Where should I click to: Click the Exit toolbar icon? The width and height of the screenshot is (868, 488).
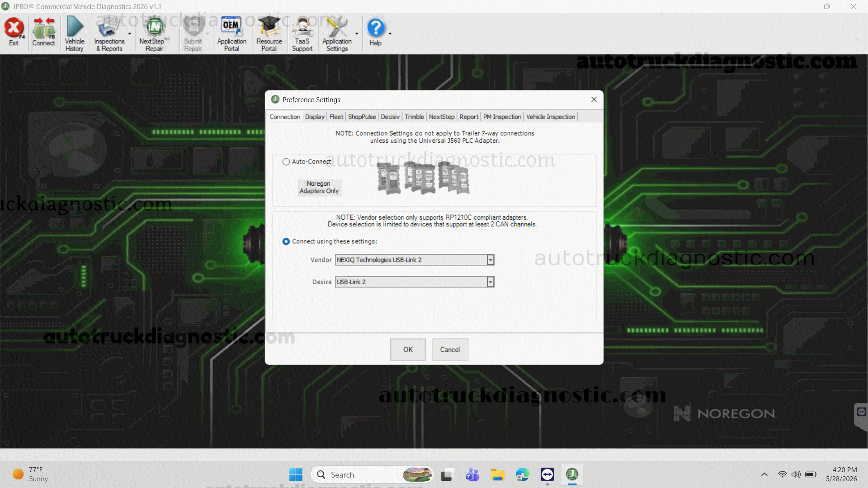14,32
